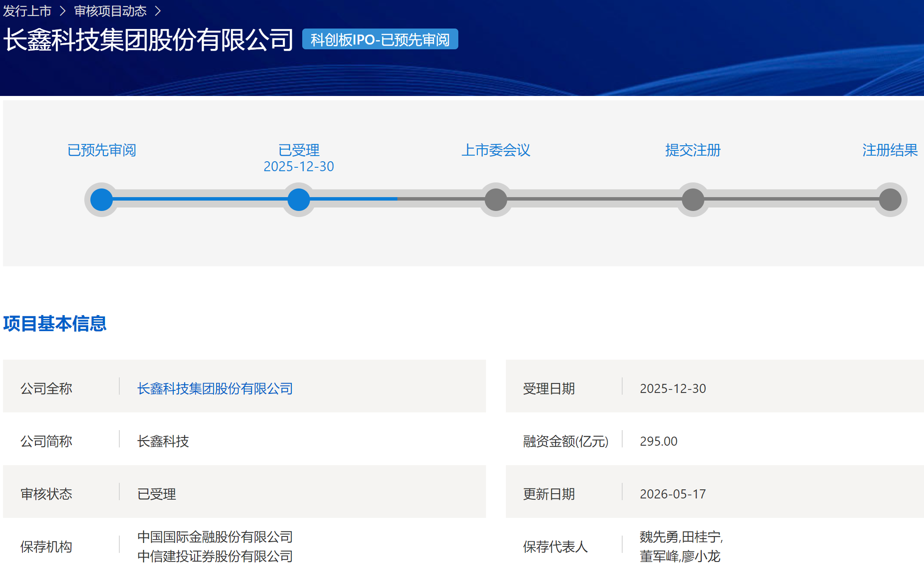This screenshot has width=924, height=565.
Task: Click the 上市委会议 stage label
Action: click(x=496, y=150)
